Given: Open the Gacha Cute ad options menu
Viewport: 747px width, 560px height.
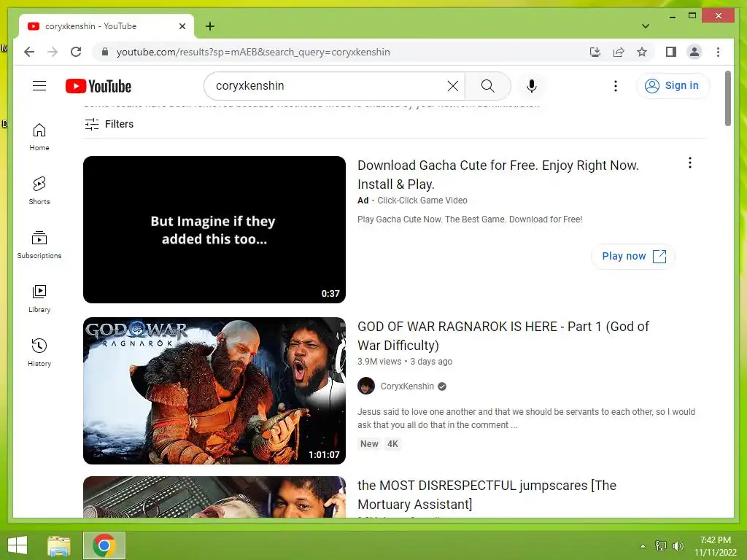Looking at the screenshot, I should click(x=690, y=163).
